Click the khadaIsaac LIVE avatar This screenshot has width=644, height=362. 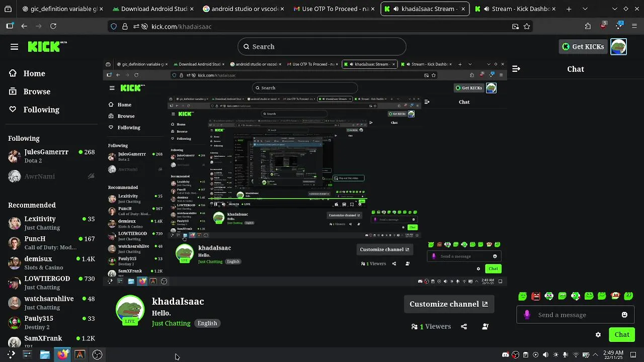coord(130,310)
